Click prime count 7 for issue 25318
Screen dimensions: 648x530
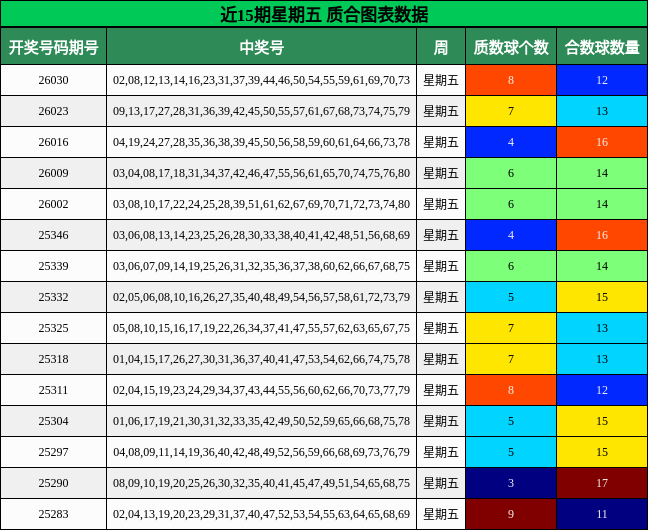point(511,359)
